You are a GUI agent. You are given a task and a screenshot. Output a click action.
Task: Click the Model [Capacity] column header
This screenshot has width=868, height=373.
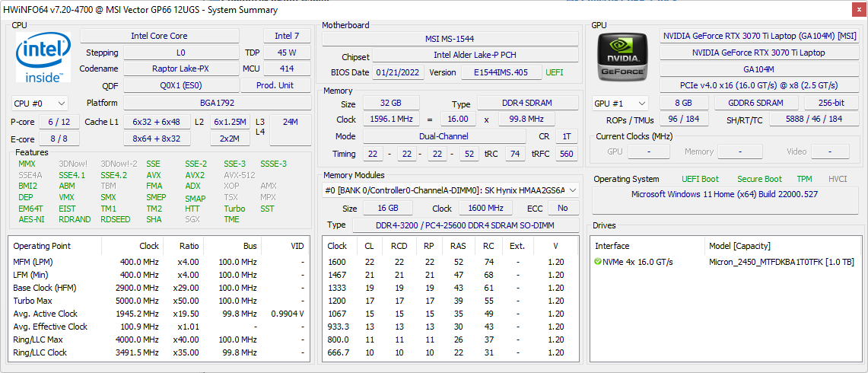click(739, 246)
